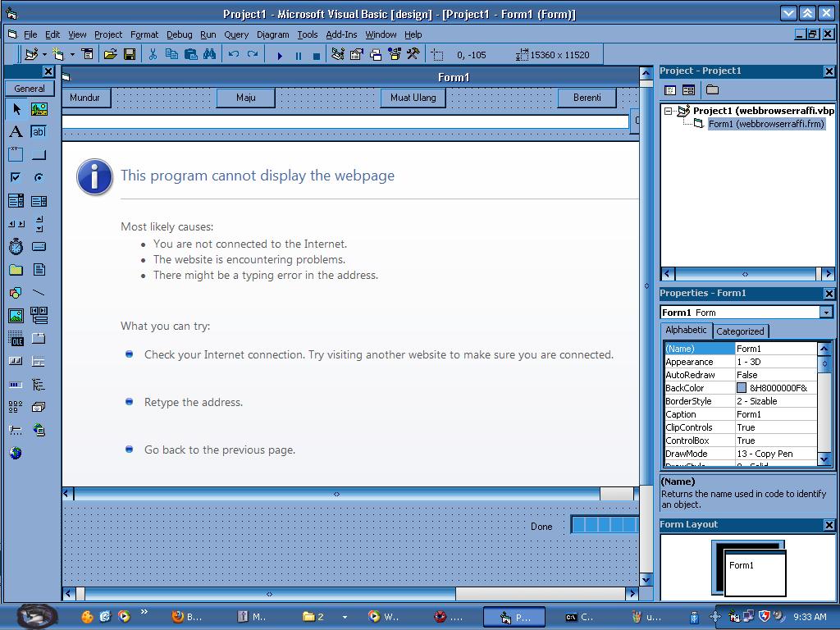
Task: Open the Menu Editor from toolbar
Action: coord(87,54)
